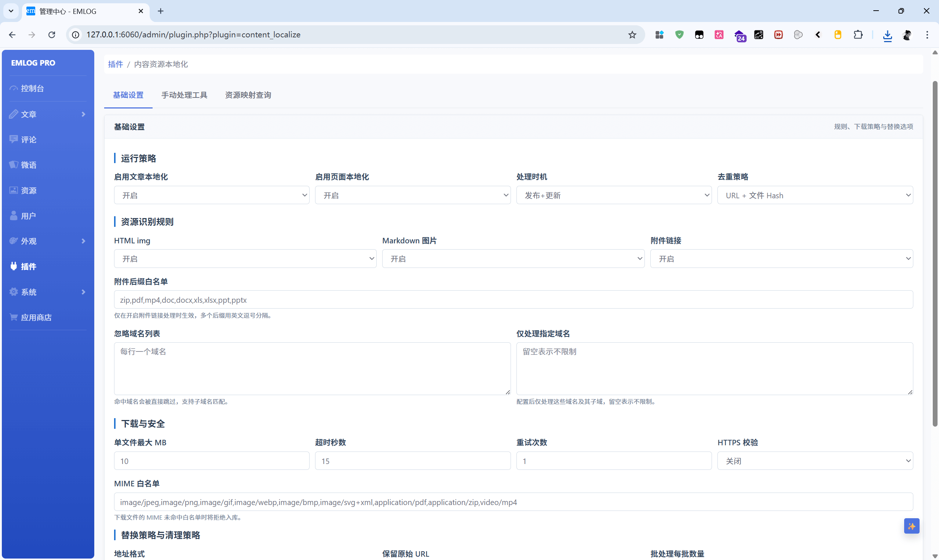
Task: Open the profile avatar in toolbar
Action: click(907, 35)
